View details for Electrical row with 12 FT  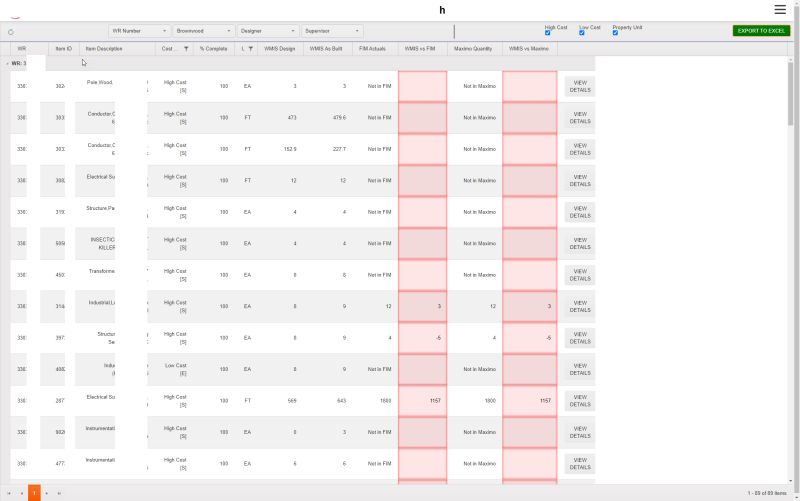(x=580, y=181)
